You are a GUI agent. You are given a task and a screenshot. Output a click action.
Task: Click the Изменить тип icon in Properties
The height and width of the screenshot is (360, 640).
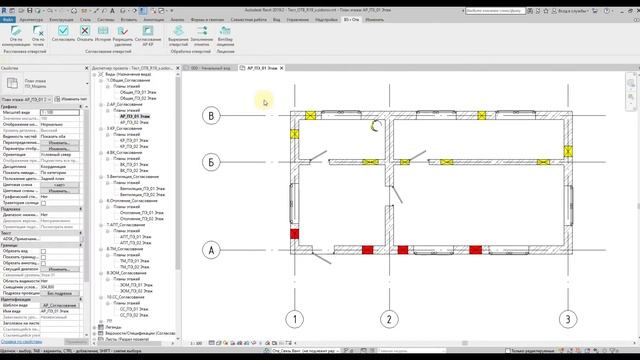[57, 99]
